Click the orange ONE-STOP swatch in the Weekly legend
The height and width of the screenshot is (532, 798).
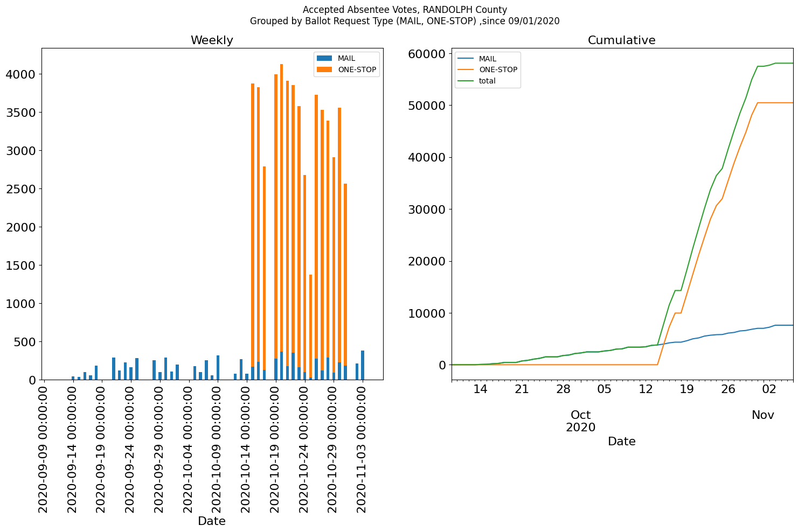[x=324, y=69]
